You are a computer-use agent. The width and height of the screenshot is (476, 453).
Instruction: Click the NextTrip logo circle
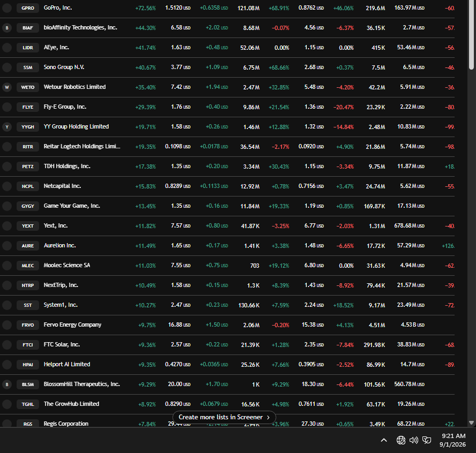click(7, 285)
